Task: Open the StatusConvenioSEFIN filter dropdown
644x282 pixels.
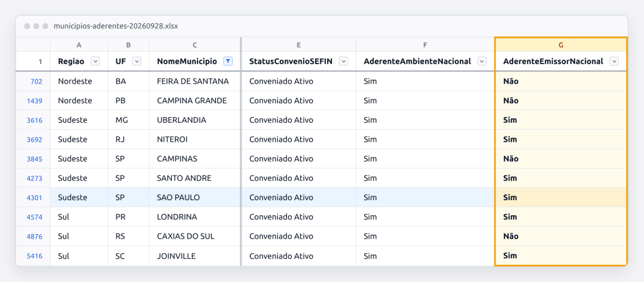Action: [x=343, y=61]
